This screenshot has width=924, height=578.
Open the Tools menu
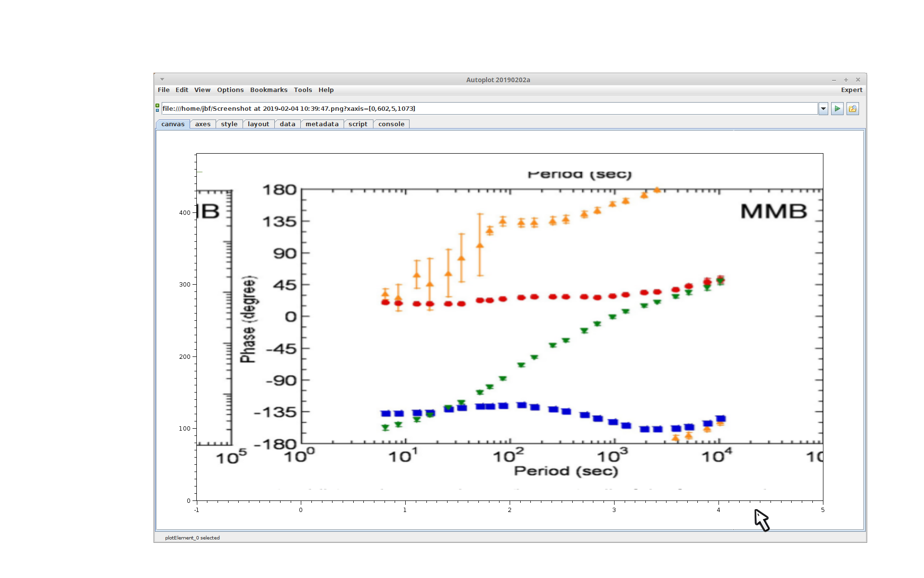click(303, 90)
